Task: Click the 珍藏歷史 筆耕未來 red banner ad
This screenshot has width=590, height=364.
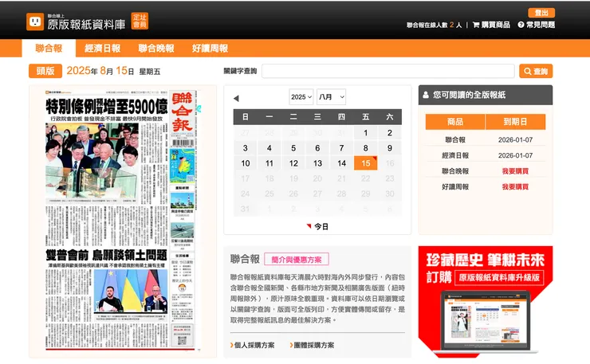Action: [486, 302]
